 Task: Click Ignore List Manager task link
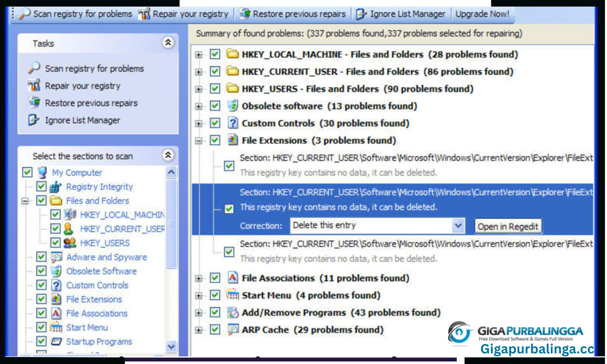coord(83,120)
